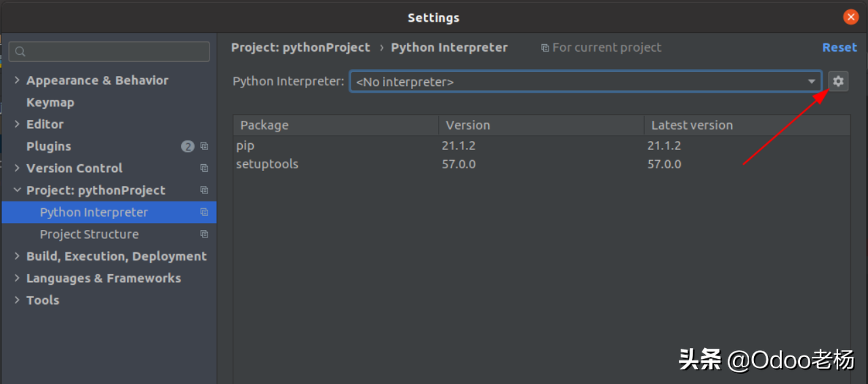Viewport: 868px width, 384px height.
Task: Click the project-level icon beside Project Structure
Action: (204, 234)
